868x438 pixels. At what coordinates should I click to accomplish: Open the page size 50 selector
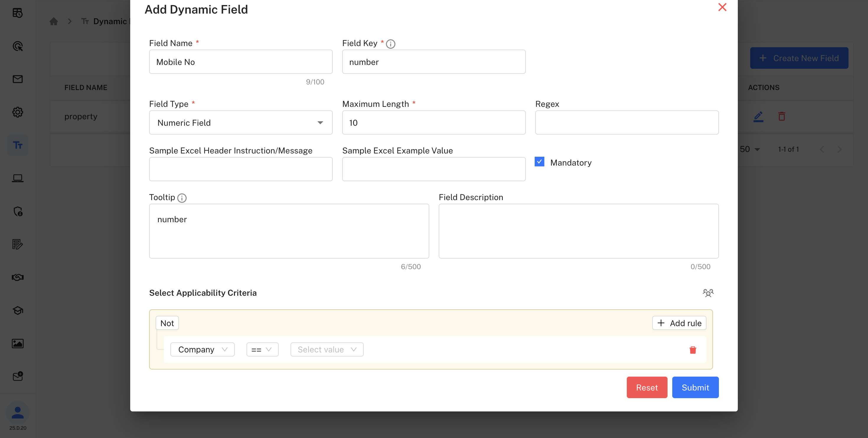pos(749,149)
